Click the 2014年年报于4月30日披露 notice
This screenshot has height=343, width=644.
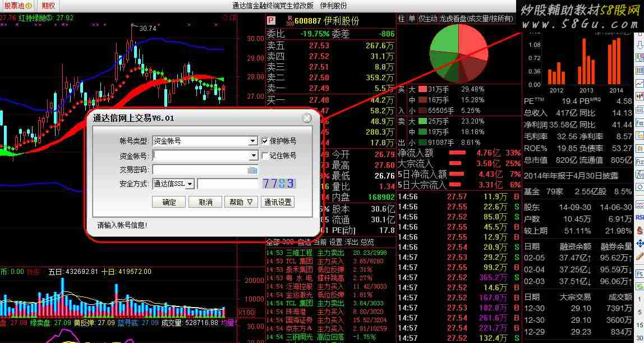tap(571, 176)
